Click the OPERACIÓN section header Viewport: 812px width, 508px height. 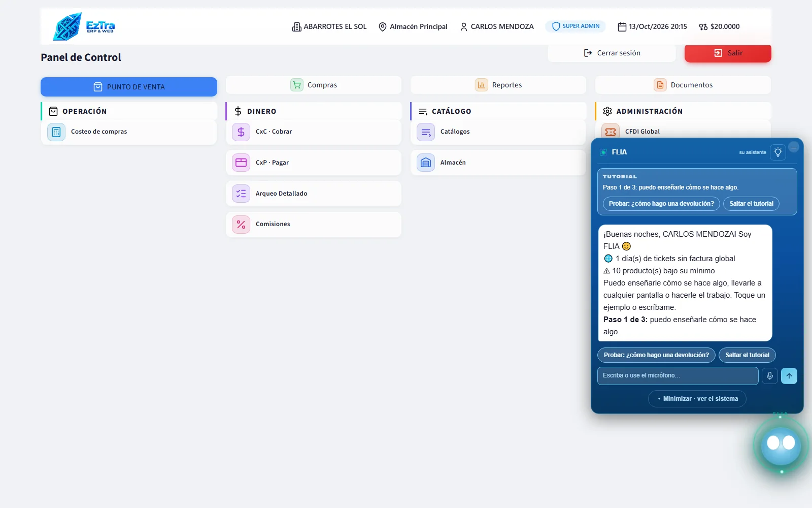pyautogui.click(x=129, y=111)
